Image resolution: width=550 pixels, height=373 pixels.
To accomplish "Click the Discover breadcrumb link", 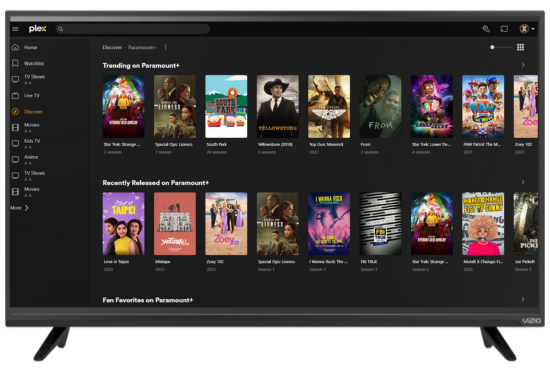I will 112,47.
